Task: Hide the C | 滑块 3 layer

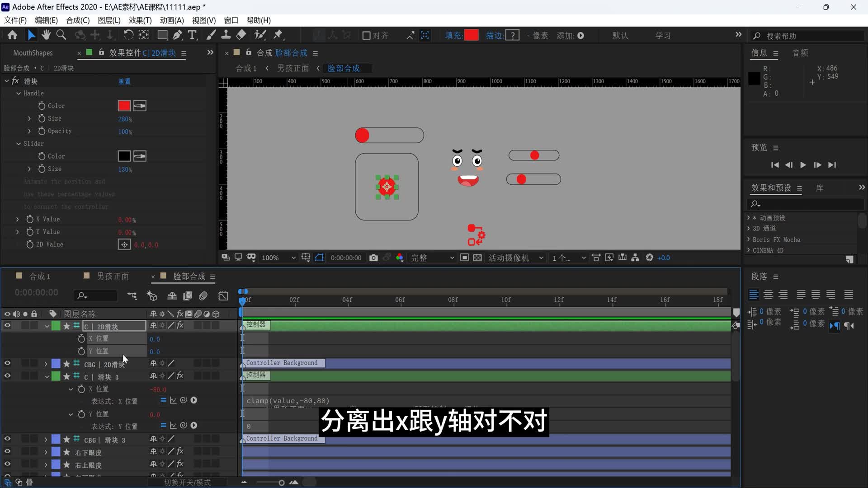Action: click(x=7, y=376)
